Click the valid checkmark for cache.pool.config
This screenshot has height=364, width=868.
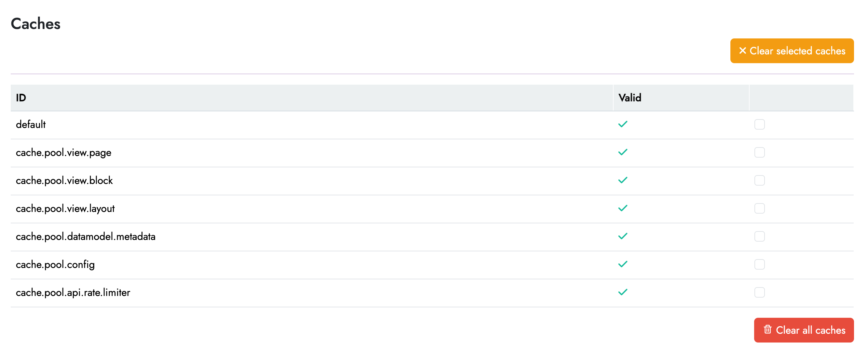(623, 264)
